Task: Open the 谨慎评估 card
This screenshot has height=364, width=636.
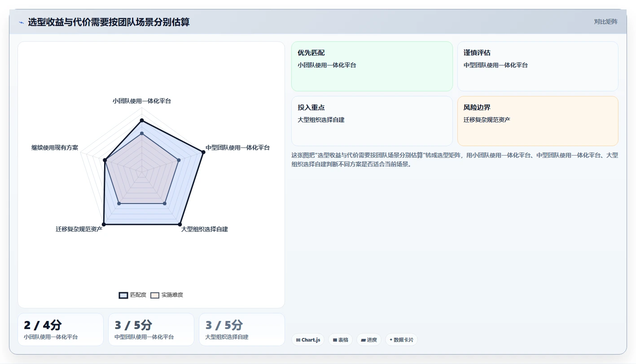Action: pyautogui.click(x=538, y=66)
